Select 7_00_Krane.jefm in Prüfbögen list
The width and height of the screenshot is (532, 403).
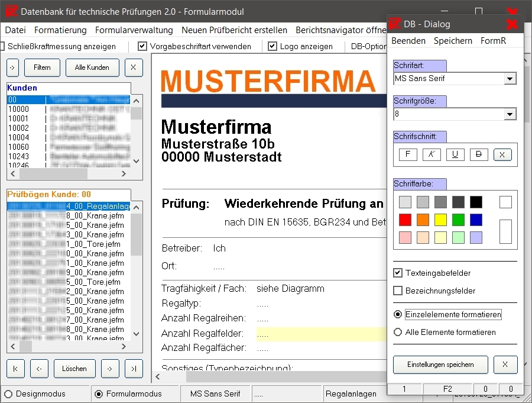pos(69,320)
